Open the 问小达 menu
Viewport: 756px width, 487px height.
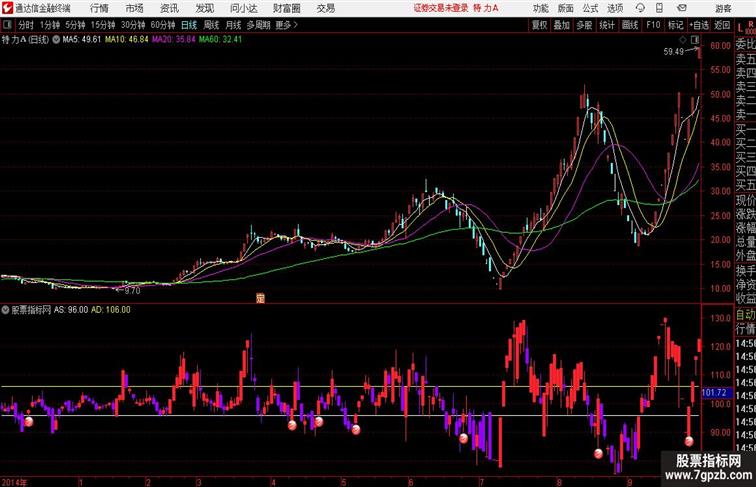243,8
